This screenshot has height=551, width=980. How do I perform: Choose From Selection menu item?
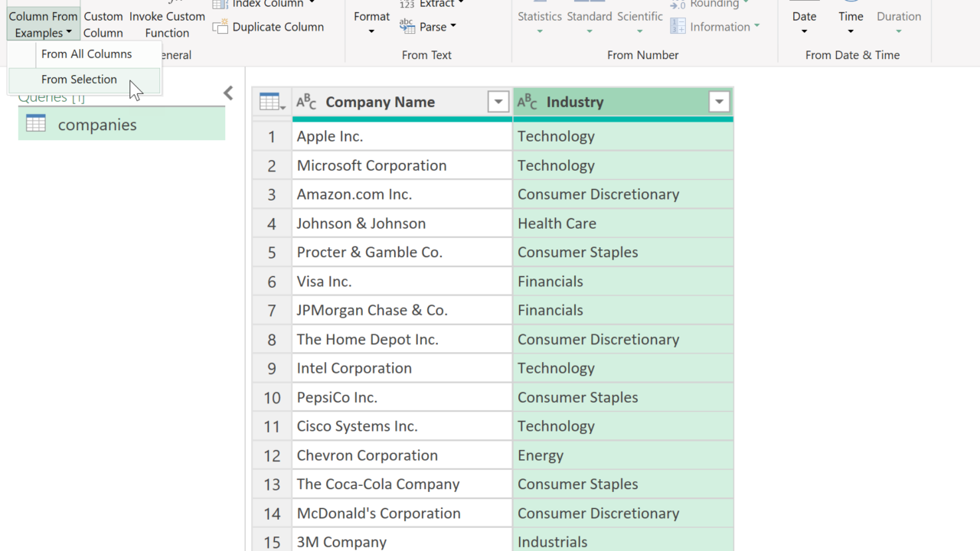pos(80,80)
